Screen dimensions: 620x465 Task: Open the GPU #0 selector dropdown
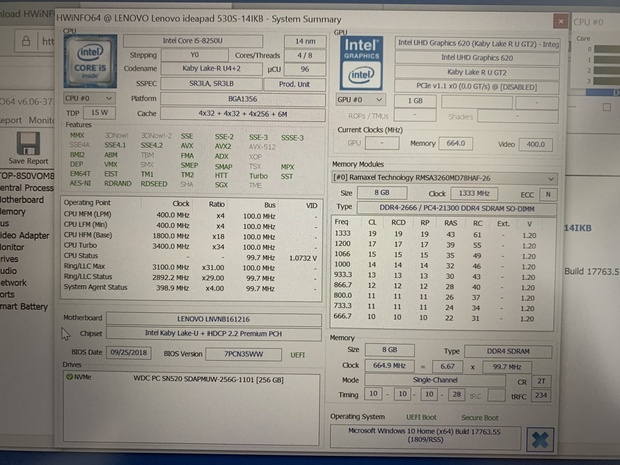point(360,100)
